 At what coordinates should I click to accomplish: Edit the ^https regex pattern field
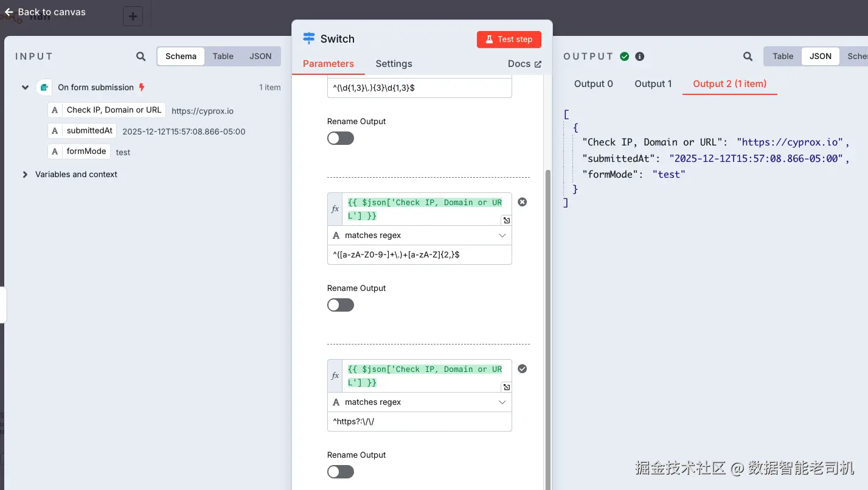tap(420, 422)
